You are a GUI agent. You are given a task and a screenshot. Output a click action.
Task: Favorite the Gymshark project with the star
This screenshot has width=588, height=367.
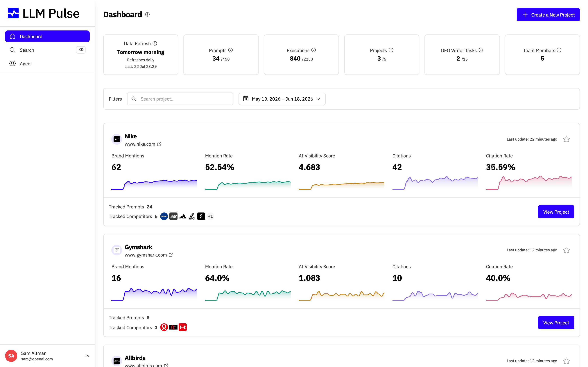click(x=566, y=250)
